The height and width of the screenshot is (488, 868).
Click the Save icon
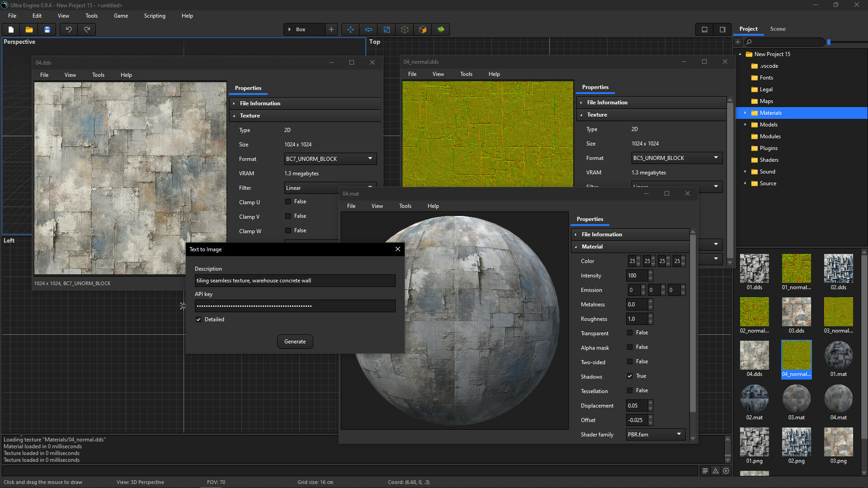[x=47, y=29]
